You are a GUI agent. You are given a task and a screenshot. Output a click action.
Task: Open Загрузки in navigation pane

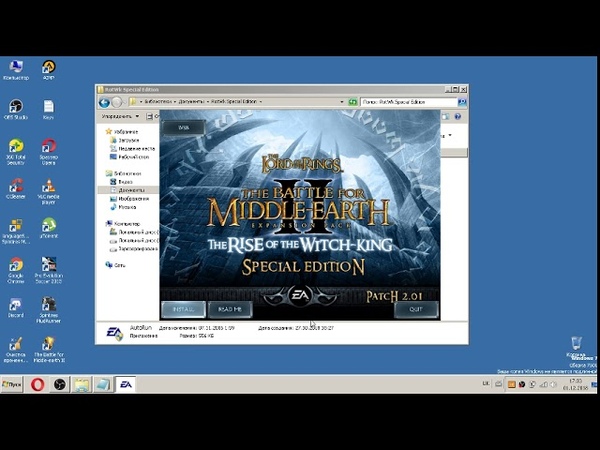(x=125, y=140)
